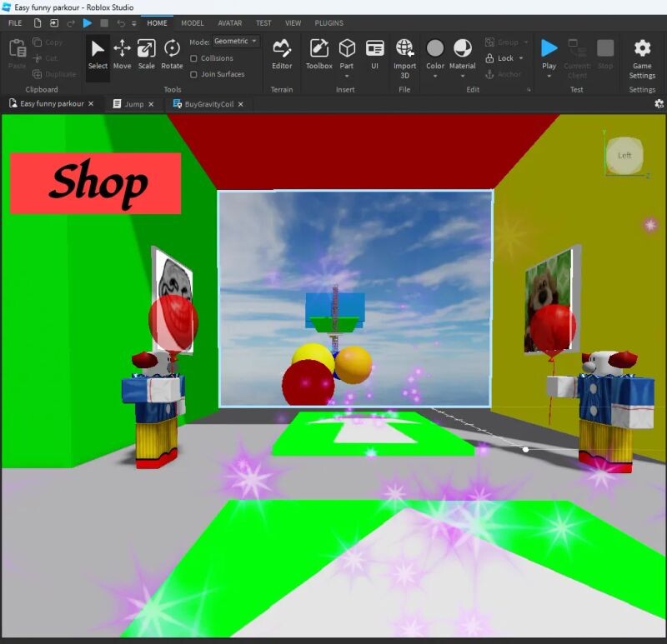Click the UI insert icon

pyautogui.click(x=374, y=55)
